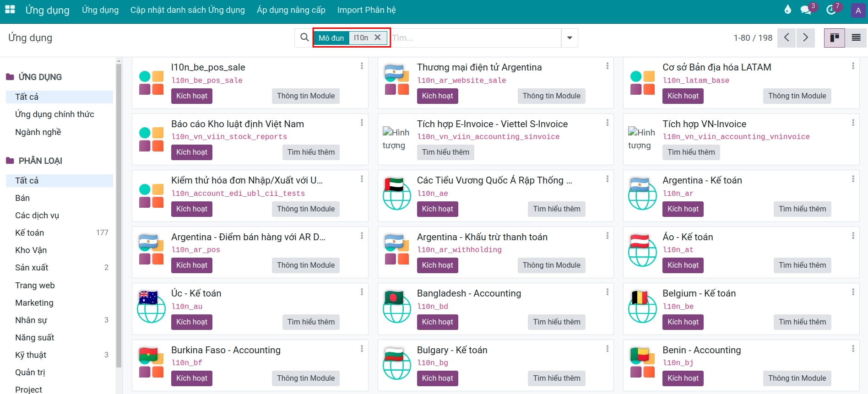Select Sản xuất category
The image size is (868, 394).
60,268
